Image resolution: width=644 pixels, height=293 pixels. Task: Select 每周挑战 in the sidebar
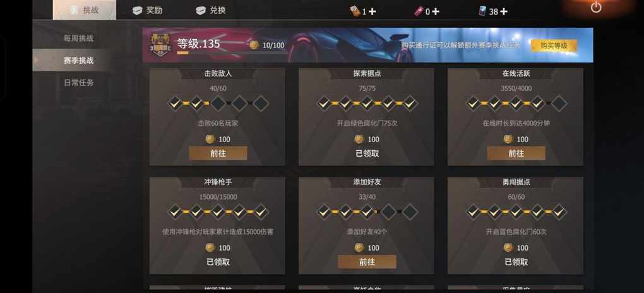tap(78, 39)
